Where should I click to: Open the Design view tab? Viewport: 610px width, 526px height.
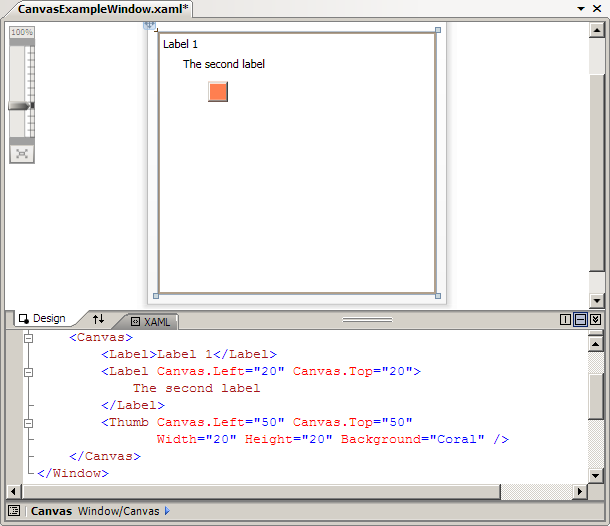click(42, 319)
